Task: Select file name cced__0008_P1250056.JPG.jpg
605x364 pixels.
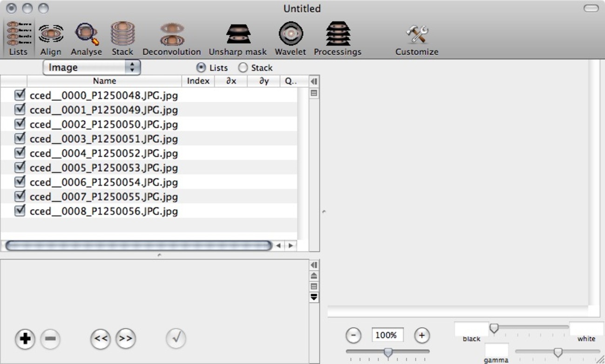Action: [104, 211]
